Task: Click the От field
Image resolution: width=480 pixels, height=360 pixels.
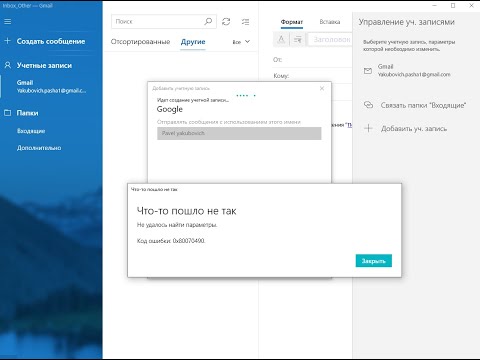Action: click(x=312, y=60)
